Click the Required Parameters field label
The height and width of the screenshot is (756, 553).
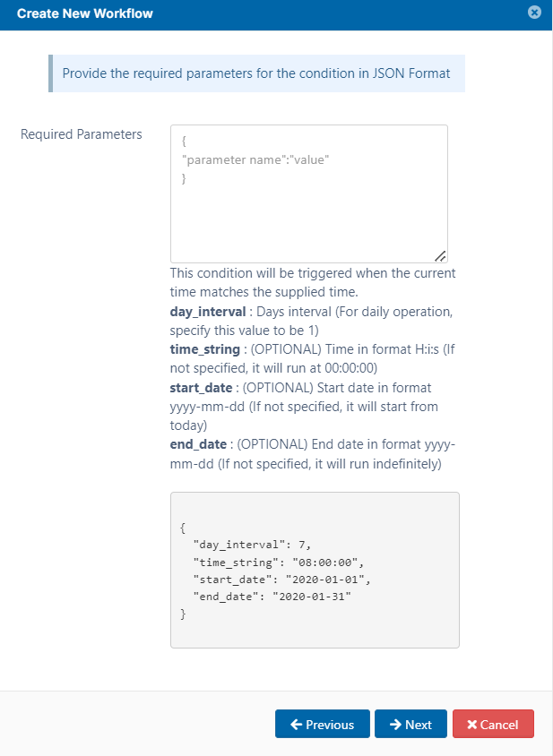[x=82, y=134]
